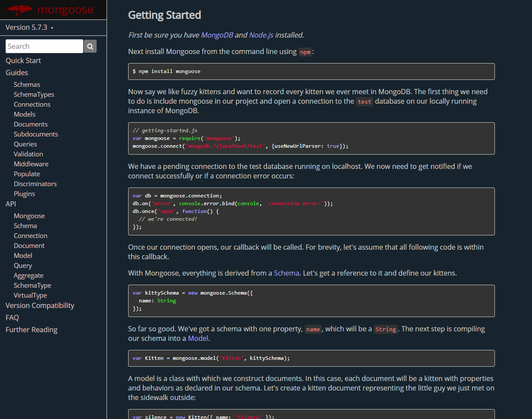Image resolution: width=532 pixels, height=419 pixels.
Task: Click the inline 'String' code tag
Action: (x=386, y=329)
